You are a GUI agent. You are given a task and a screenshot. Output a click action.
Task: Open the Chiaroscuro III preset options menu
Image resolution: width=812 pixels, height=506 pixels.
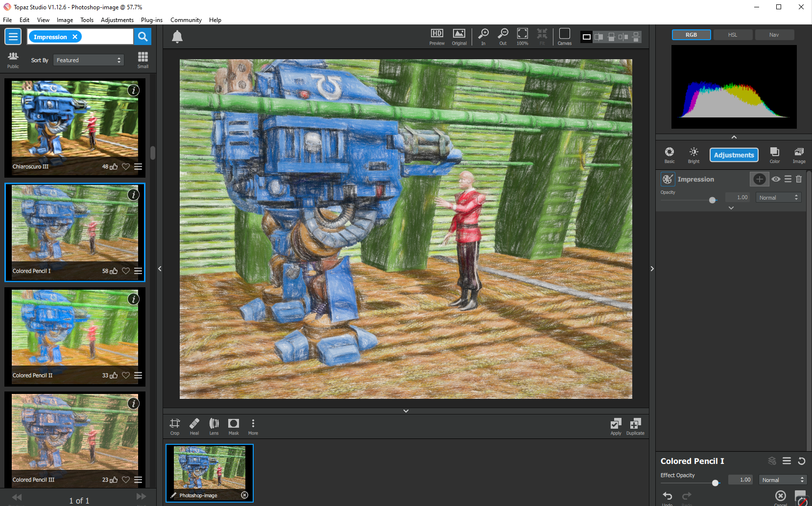(x=138, y=166)
